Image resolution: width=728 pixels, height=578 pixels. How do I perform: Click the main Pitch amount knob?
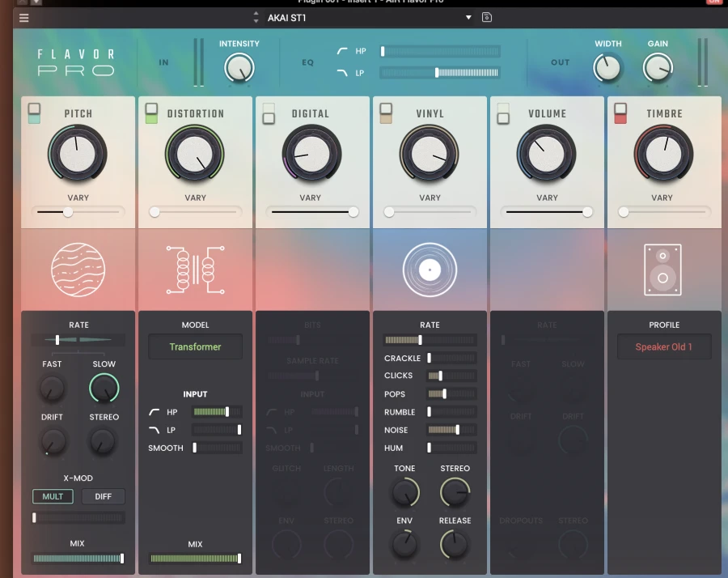[78, 154]
